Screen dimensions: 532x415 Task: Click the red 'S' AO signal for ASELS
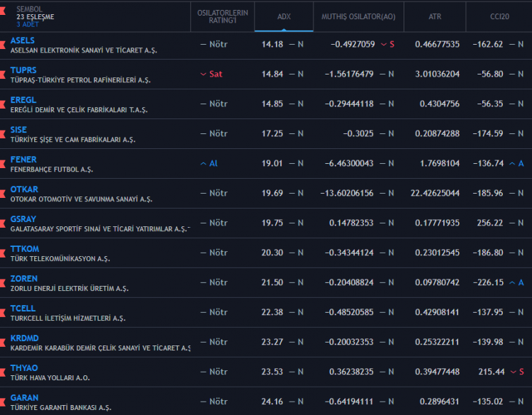click(x=388, y=45)
